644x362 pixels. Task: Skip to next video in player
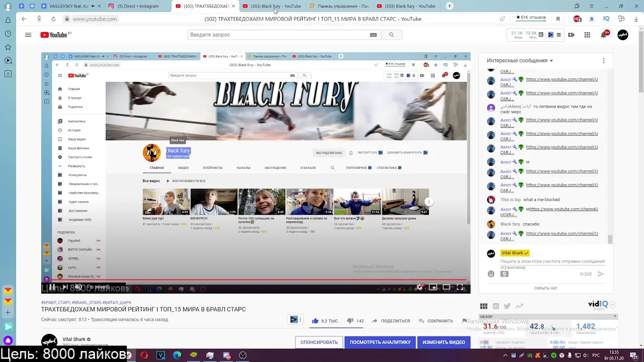[x=65, y=287]
